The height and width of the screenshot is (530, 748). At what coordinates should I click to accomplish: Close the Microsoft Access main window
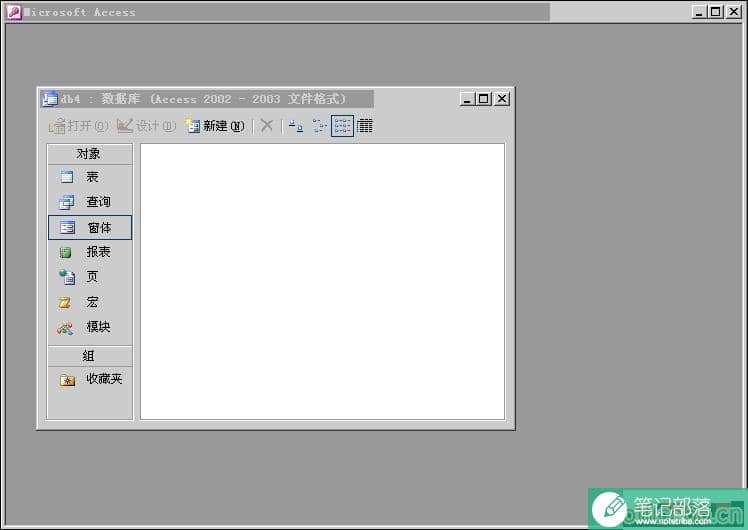click(734, 12)
